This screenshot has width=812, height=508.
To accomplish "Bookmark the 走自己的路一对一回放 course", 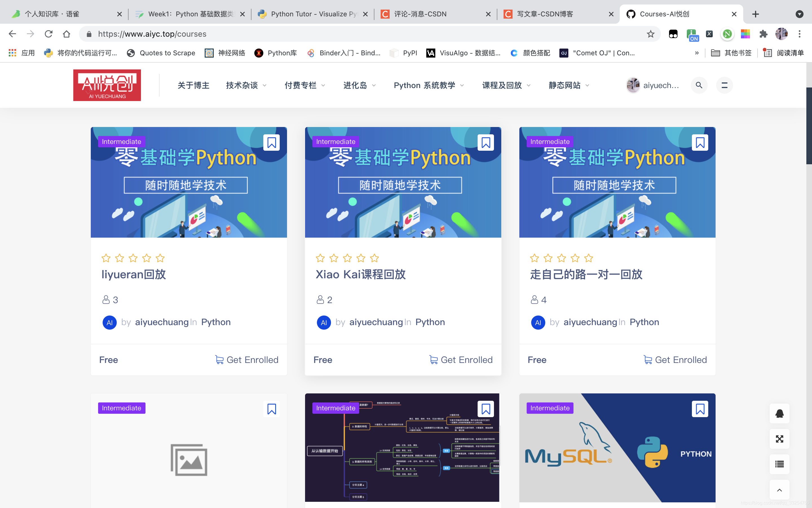I will point(700,143).
